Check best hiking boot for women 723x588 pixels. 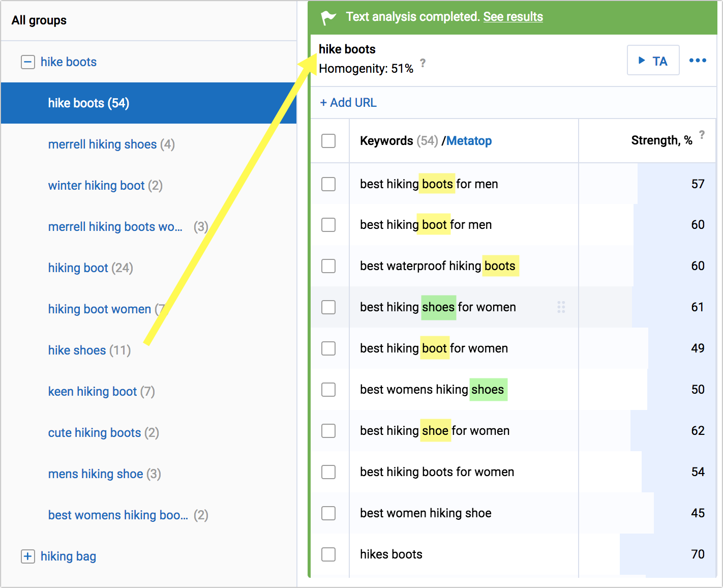[328, 348]
